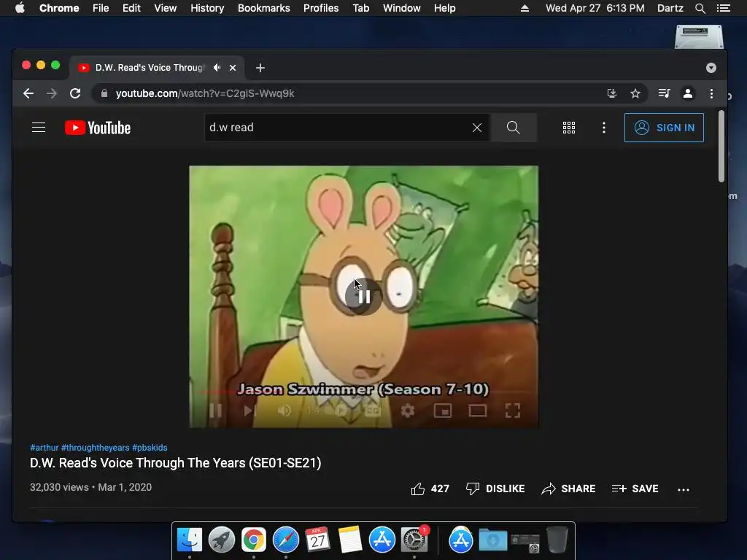Enter full screen video mode
The width and height of the screenshot is (747, 560).
pyautogui.click(x=513, y=411)
